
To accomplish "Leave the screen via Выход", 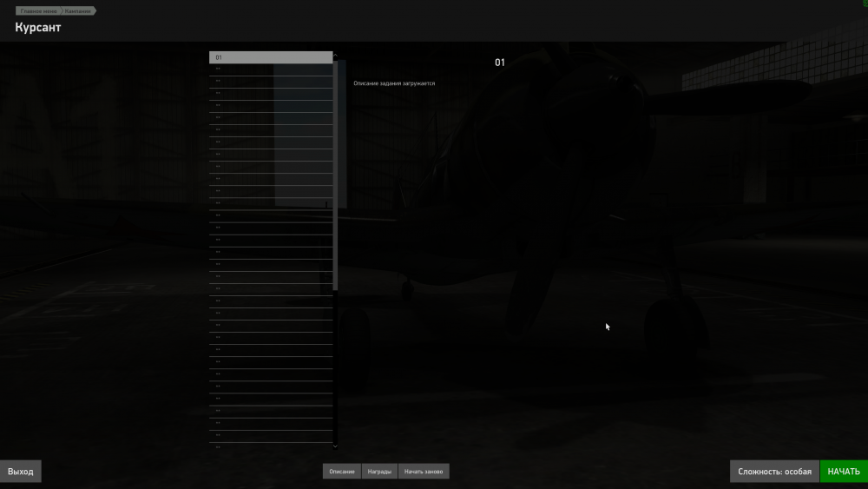I will (21, 472).
